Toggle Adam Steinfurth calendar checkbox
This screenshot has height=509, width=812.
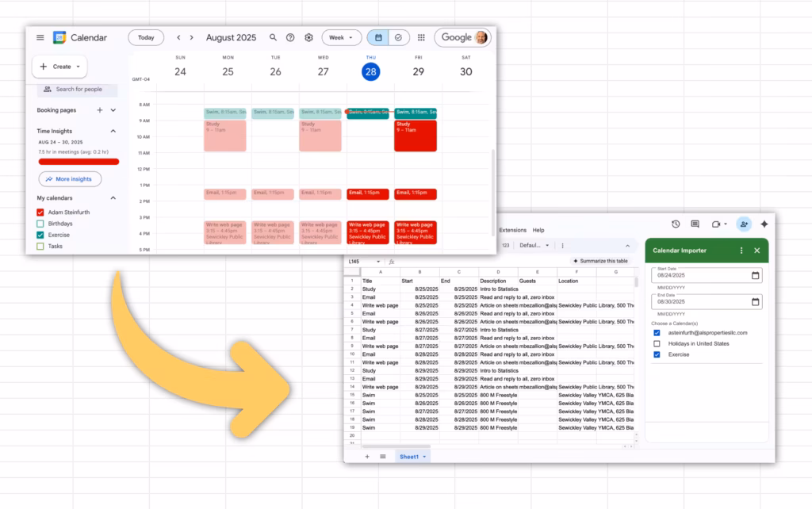click(40, 212)
